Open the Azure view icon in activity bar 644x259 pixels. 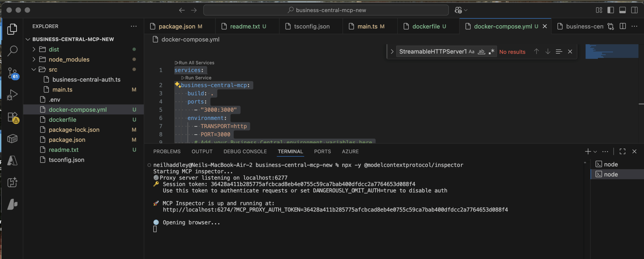point(12,161)
